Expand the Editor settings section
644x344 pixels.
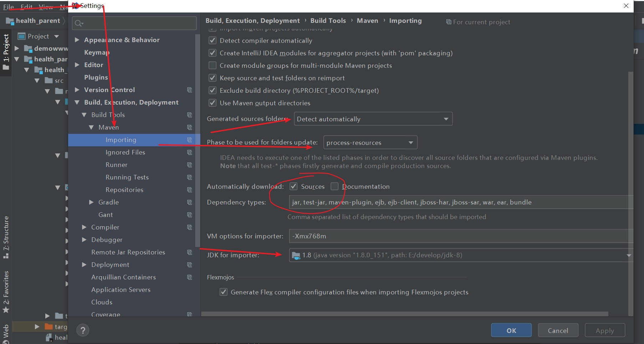[77, 65]
